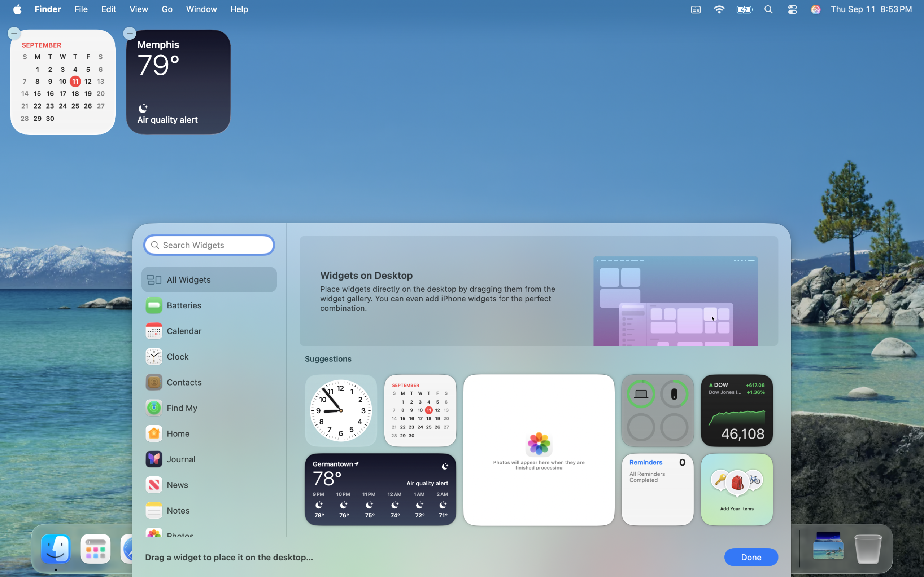Remove the Memphis weather widget
This screenshot has width=924, height=577.
pos(130,34)
